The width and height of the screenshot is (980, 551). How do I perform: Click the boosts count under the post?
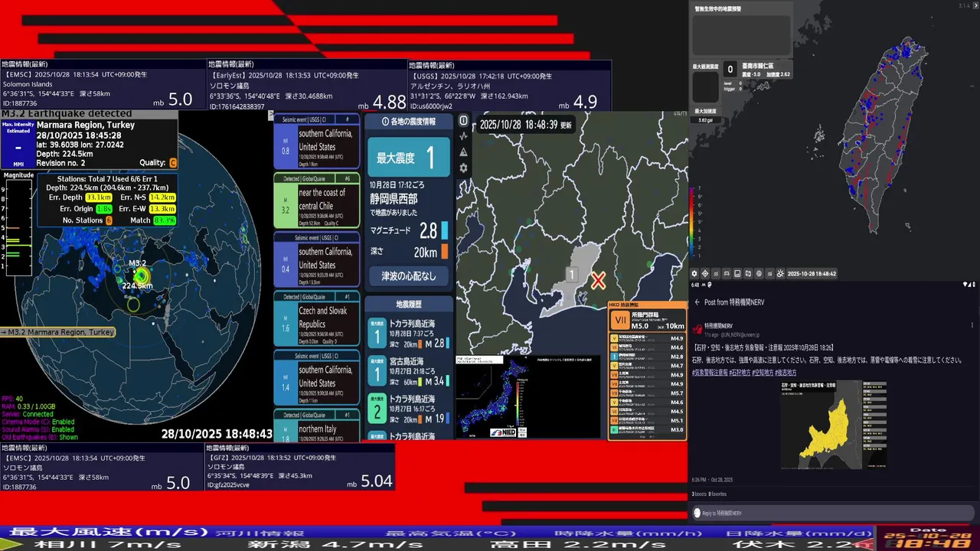[x=699, y=494]
